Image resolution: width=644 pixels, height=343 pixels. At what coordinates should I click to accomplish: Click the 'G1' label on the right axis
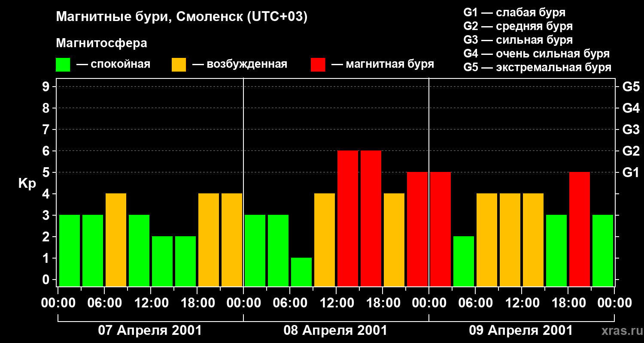[x=631, y=172]
